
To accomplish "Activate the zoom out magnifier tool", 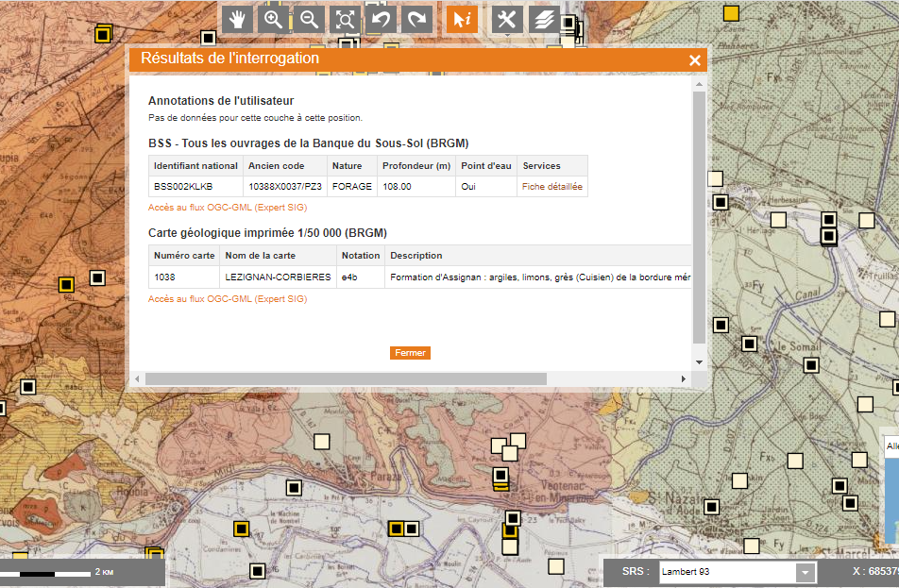I will (309, 20).
